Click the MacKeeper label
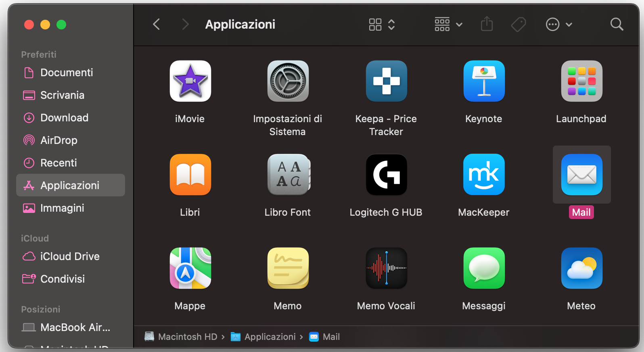The width and height of the screenshot is (644, 352). pyautogui.click(x=484, y=212)
